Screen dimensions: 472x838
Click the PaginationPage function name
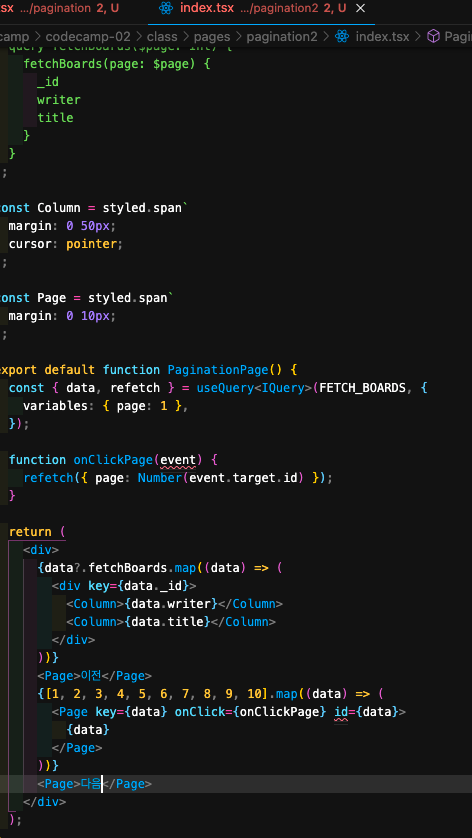[219, 370]
